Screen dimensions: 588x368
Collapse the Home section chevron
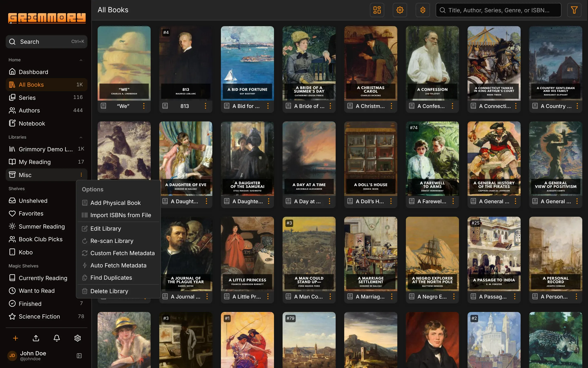tap(81, 60)
